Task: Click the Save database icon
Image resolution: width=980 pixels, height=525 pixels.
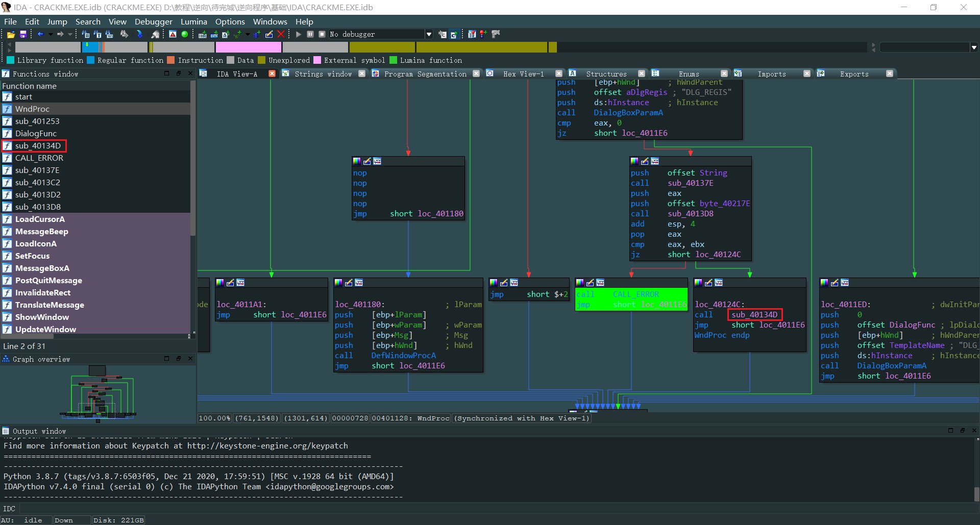Action: [x=23, y=34]
